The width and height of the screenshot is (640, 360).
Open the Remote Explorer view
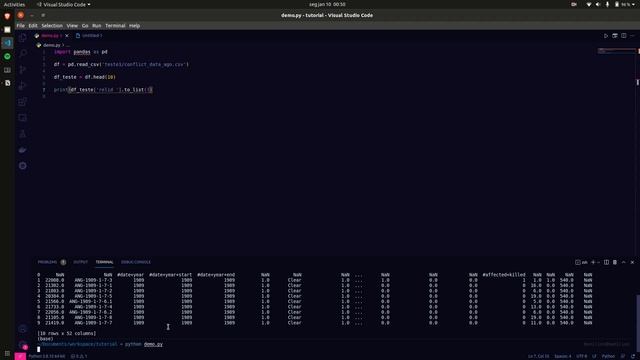23,118
